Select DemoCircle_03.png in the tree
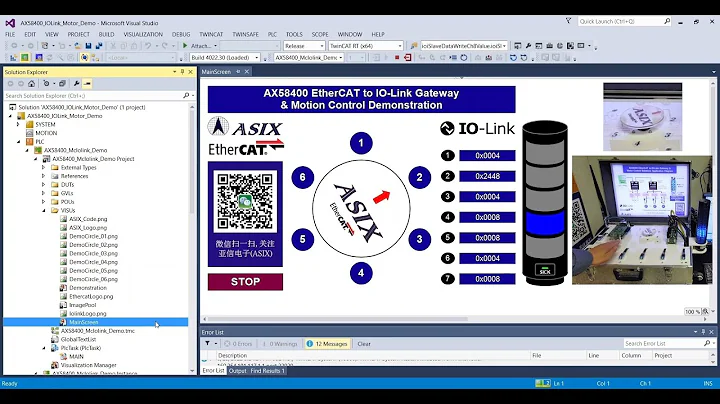The image size is (720, 404). click(x=93, y=253)
